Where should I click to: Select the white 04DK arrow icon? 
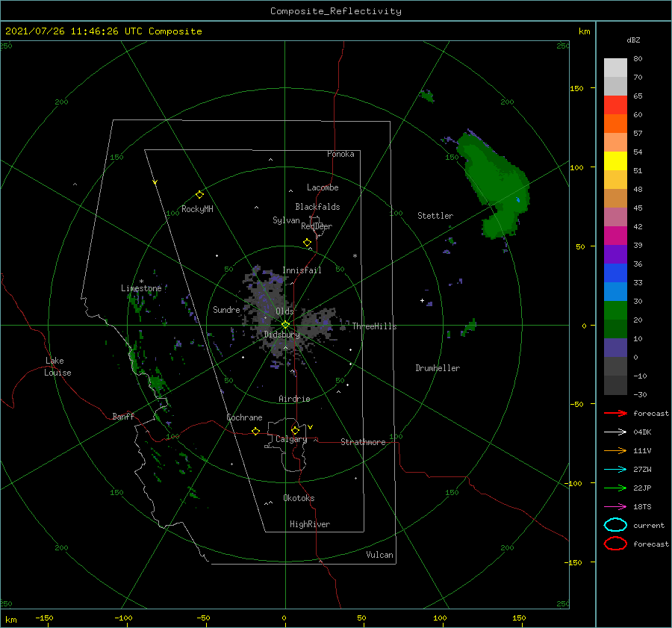pyautogui.click(x=615, y=432)
